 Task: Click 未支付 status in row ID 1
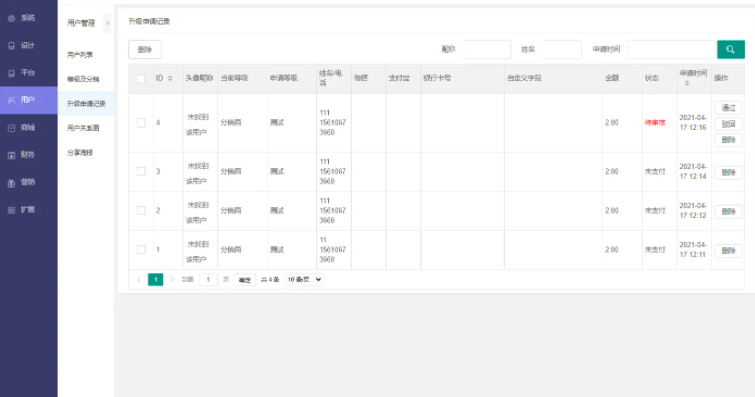[655, 250]
